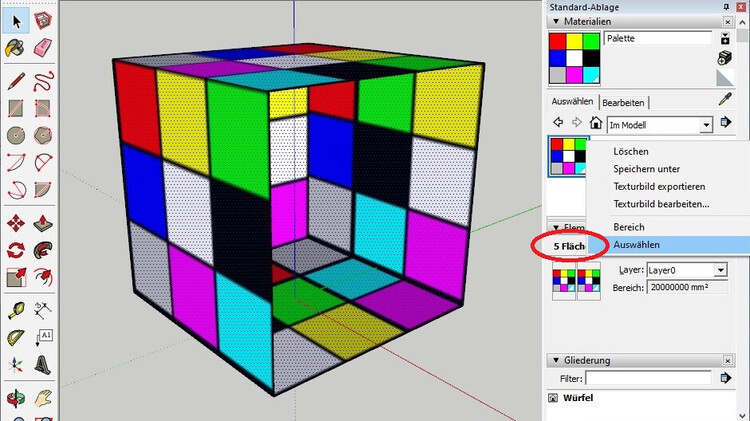This screenshot has width=750, height=421.
Task: Open Materialien details arrow menu
Action: tap(726, 123)
